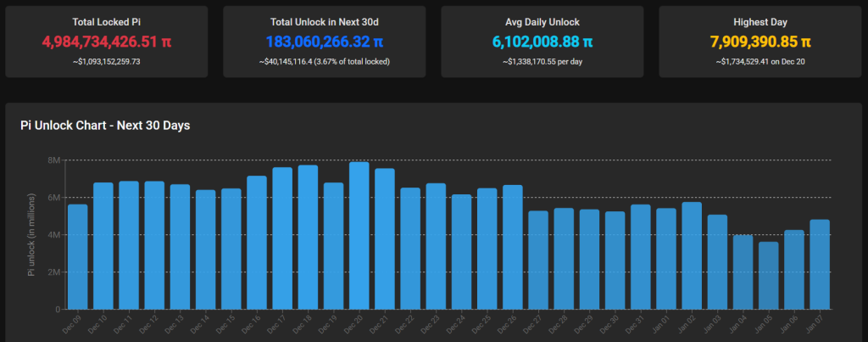Click the Total Locked Pi card
Viewport: 868px width, 342px height.
tap(107, 42)
